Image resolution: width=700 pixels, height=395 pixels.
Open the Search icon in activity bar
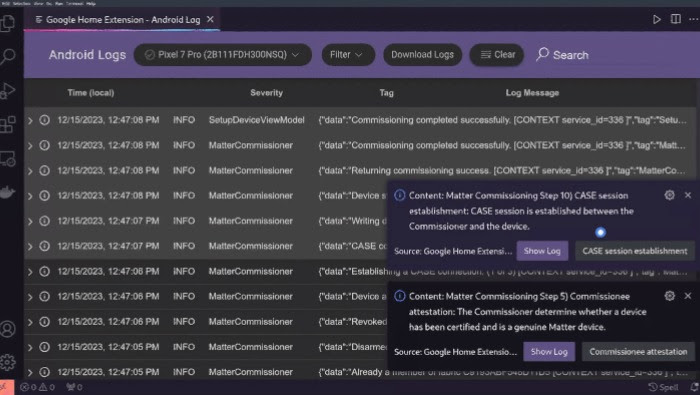pos(8,57)
